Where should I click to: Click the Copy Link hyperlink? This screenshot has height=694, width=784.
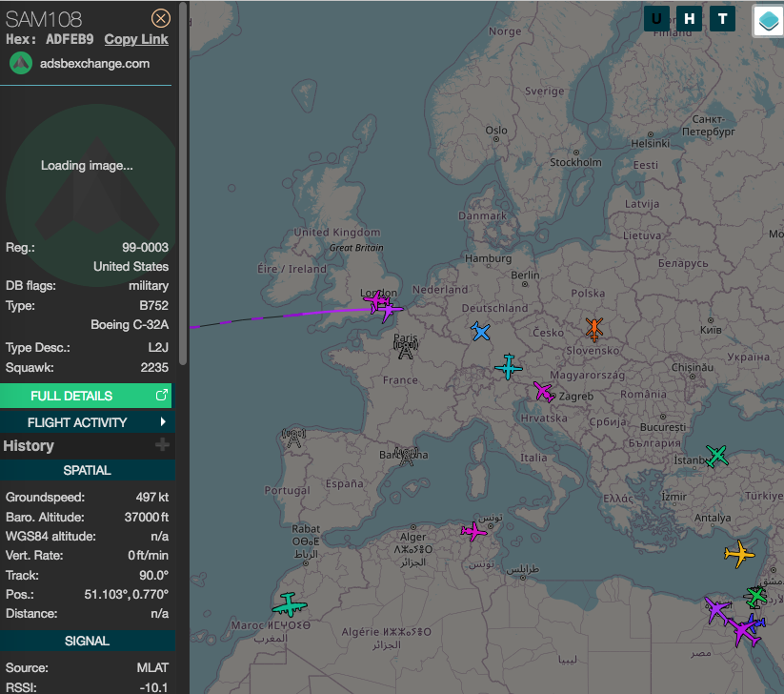pos(136,39)
